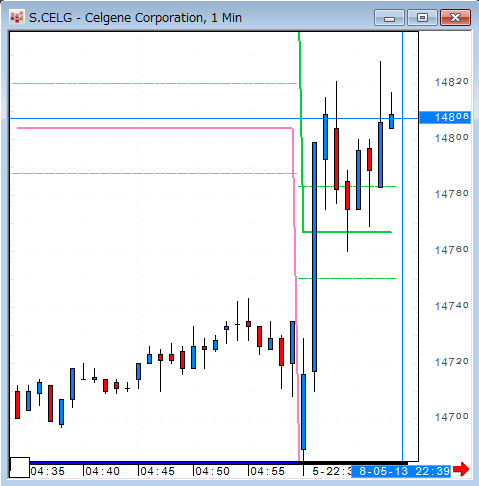Click the 04:50 time axis label
Image resolution: width=479 pixels, height=486 pixels.
pos(212,471)
